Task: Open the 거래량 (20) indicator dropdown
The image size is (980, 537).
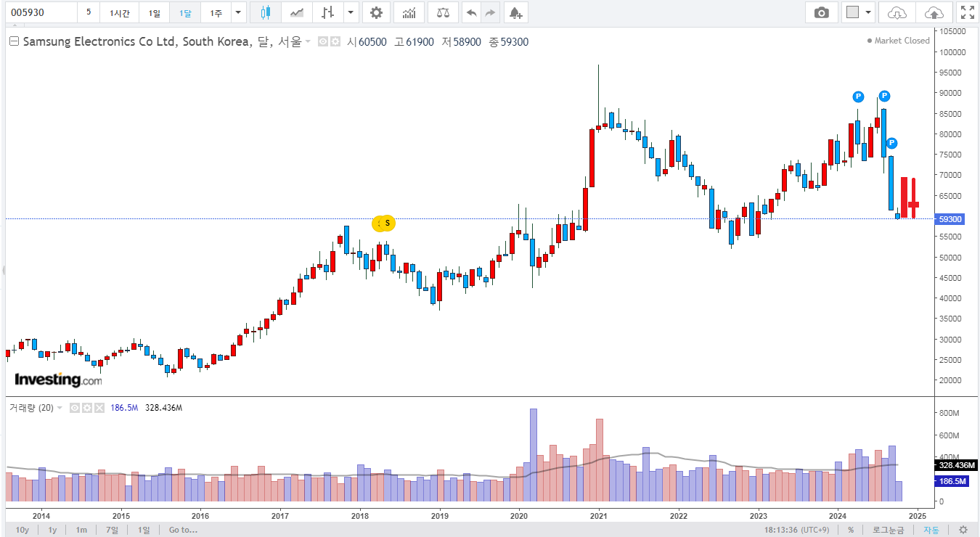Action: coord(60,408)
